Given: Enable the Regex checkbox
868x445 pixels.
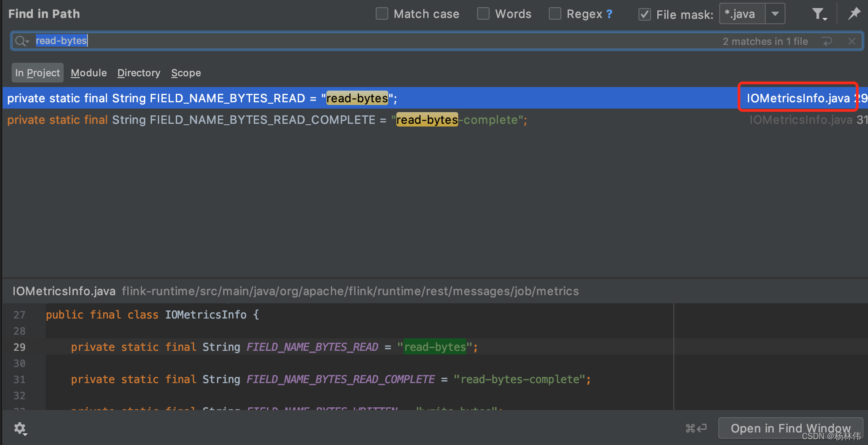Looking at the screenshot, I should (555, 14).
